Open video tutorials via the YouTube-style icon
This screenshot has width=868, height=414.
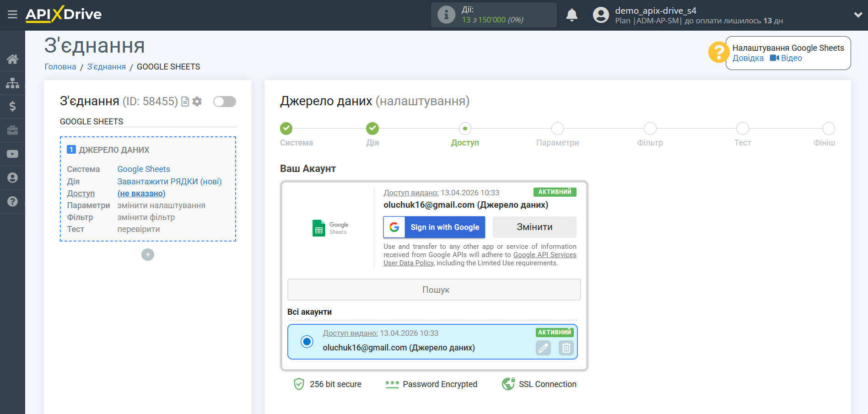pyautogui.click(x=12, y=154)
